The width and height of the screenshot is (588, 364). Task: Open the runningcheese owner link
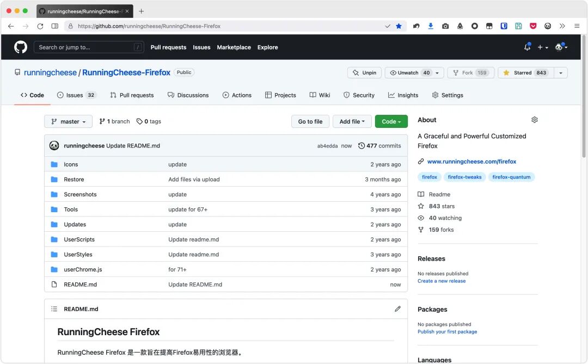[x=50, y=73]
